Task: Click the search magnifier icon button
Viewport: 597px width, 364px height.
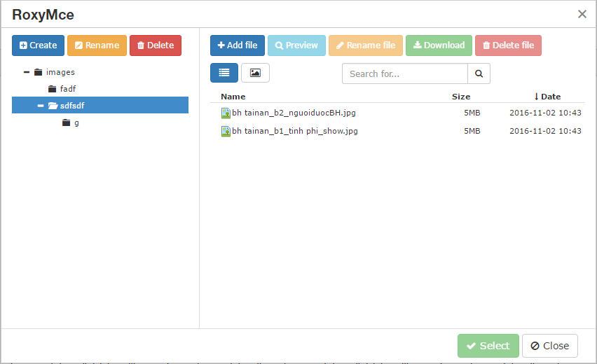Action: [x=479, y=73]
